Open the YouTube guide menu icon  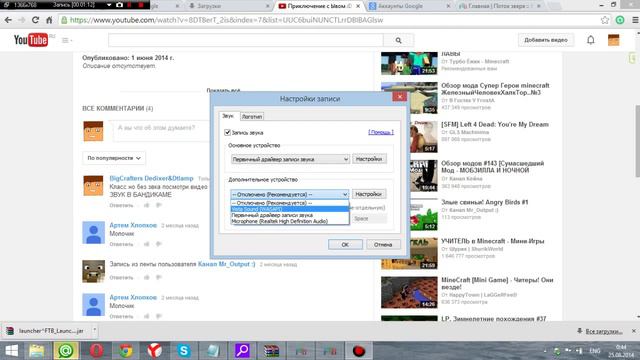click(66, 40)
